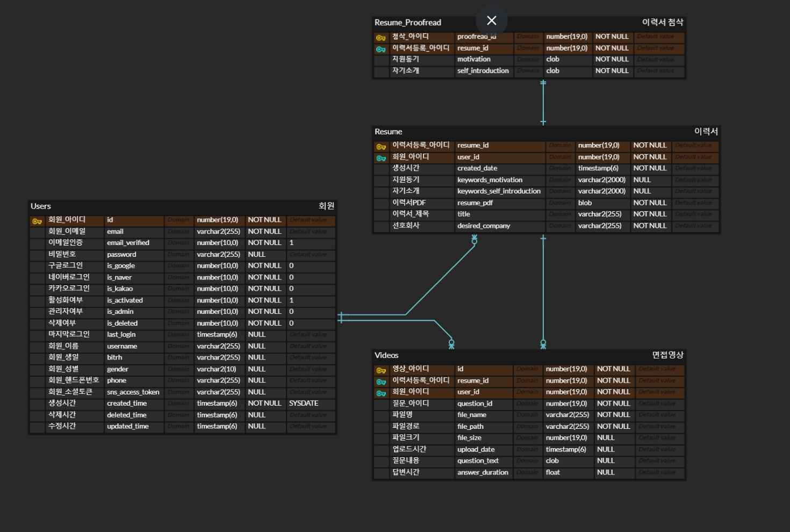Image resolution: width=790 pixels, height=532 pixels.
Task: Click the float type of answer_duration
Action: click(x=552, y=472)
